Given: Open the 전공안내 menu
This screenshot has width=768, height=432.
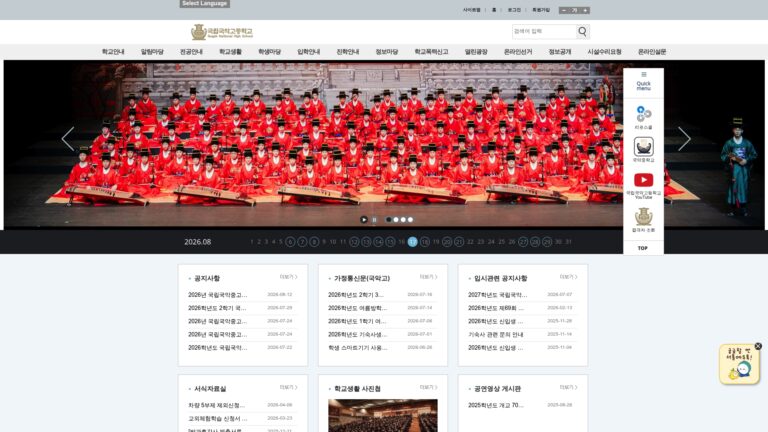Looking at the screenshot, I should click(x=191, y=51).
